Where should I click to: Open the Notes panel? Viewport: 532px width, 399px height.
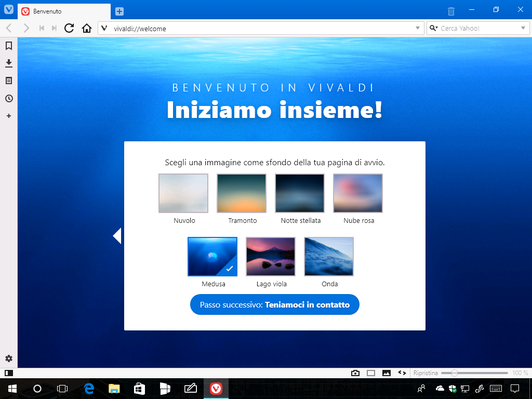tap(9, 81)
